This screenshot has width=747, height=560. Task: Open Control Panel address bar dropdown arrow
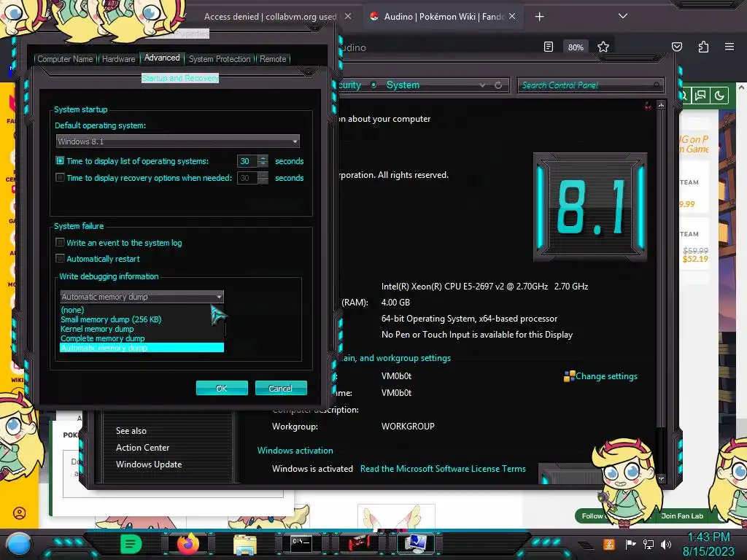coord(483,85)
